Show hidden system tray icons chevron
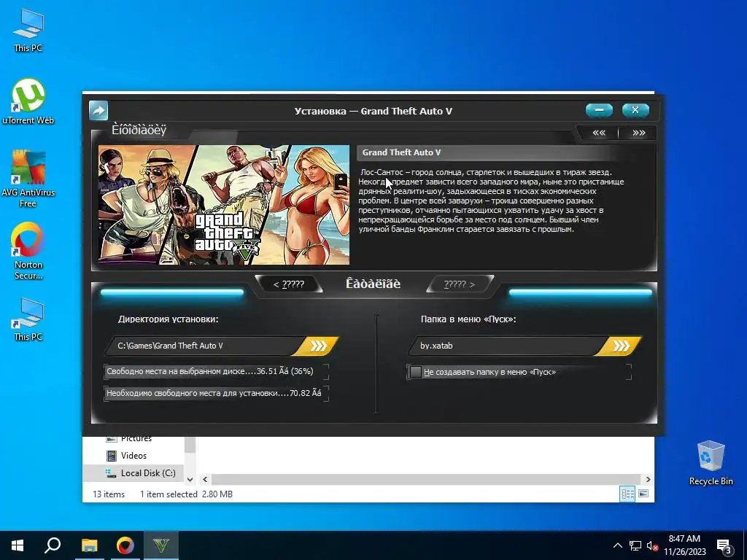 click(x=617, y=545)
